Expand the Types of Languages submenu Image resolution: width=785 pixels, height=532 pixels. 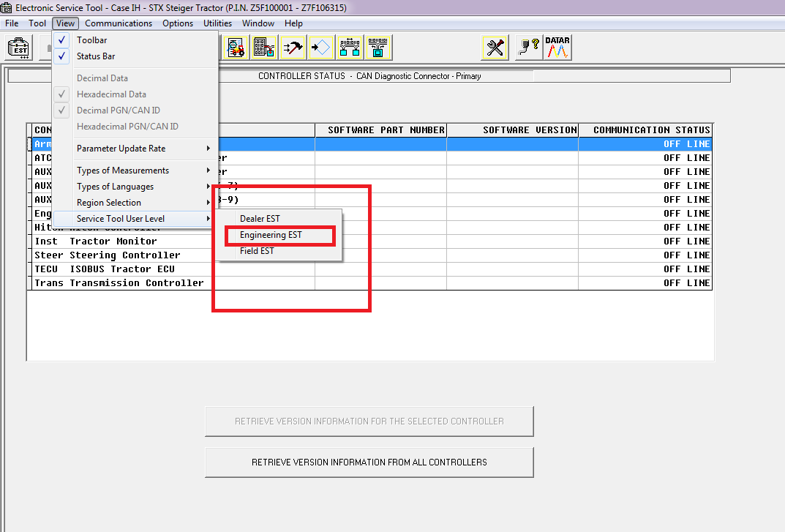click(x=135, y=187)
